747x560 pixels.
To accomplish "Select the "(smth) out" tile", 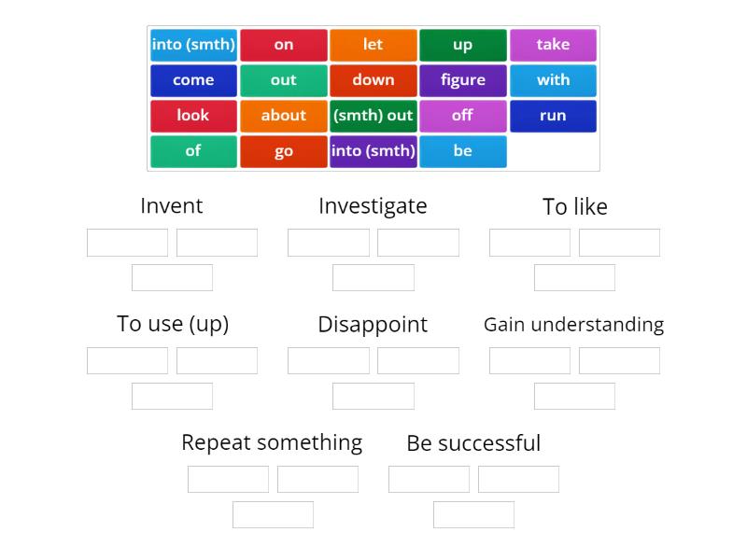I will point(373,115).
